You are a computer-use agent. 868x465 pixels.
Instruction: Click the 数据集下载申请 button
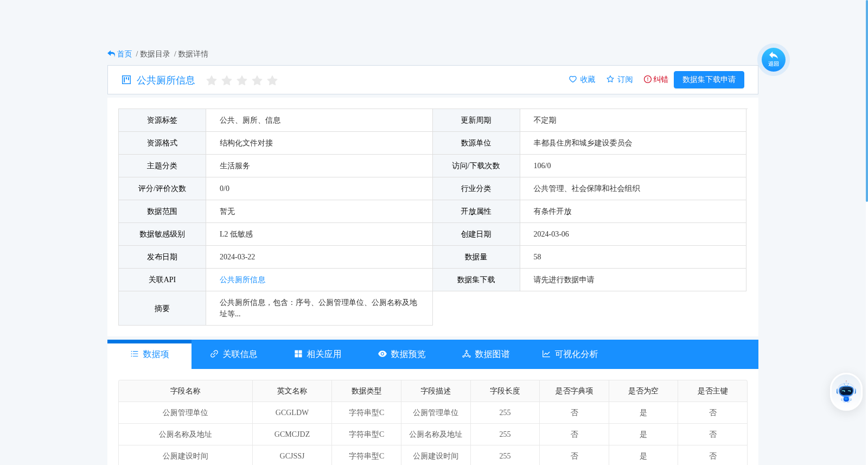[709, 80]
